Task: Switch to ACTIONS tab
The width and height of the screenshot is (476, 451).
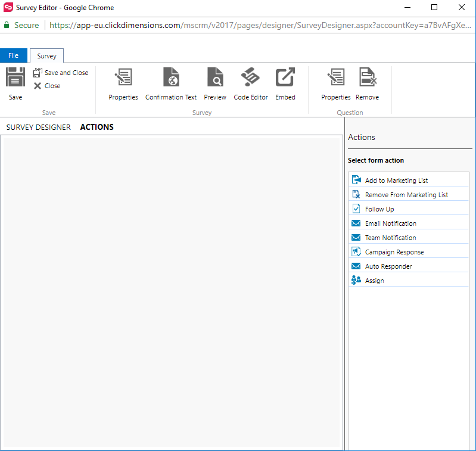Action: (97, 127)
